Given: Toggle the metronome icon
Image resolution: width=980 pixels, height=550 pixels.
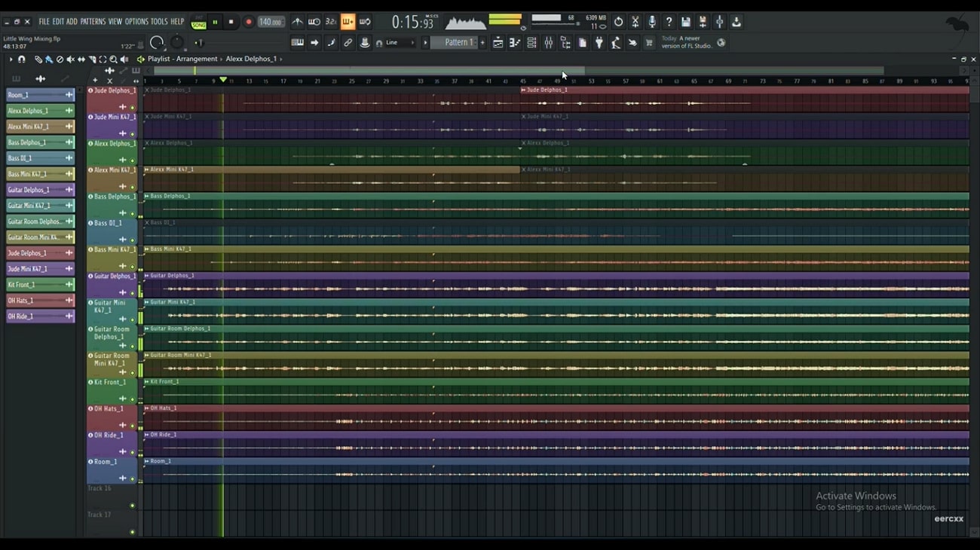Looking at the screenshot, I should [298, 22].
